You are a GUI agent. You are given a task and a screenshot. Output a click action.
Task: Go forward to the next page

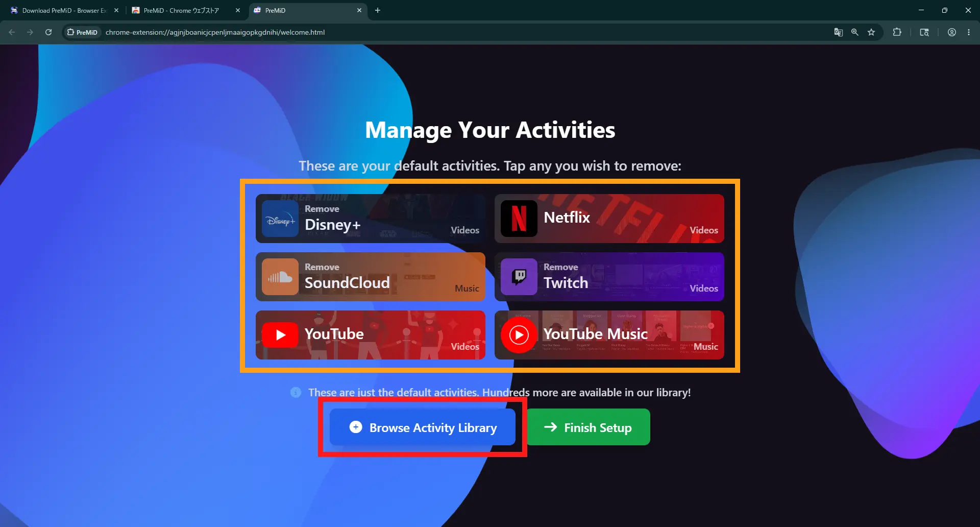click(30, 32)
